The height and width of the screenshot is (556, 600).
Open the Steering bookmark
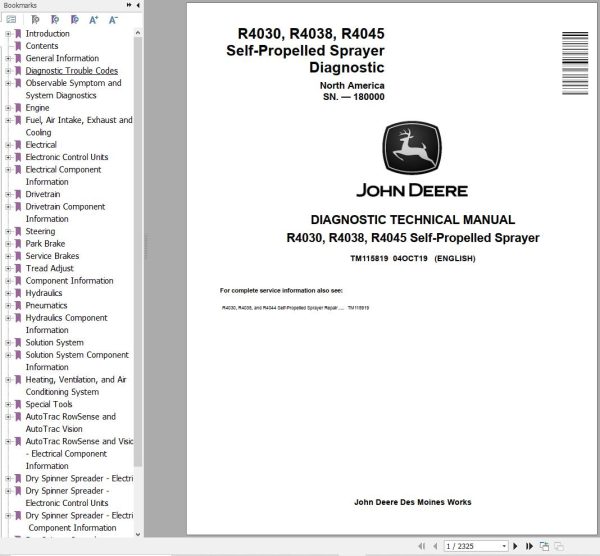(40, 232)
